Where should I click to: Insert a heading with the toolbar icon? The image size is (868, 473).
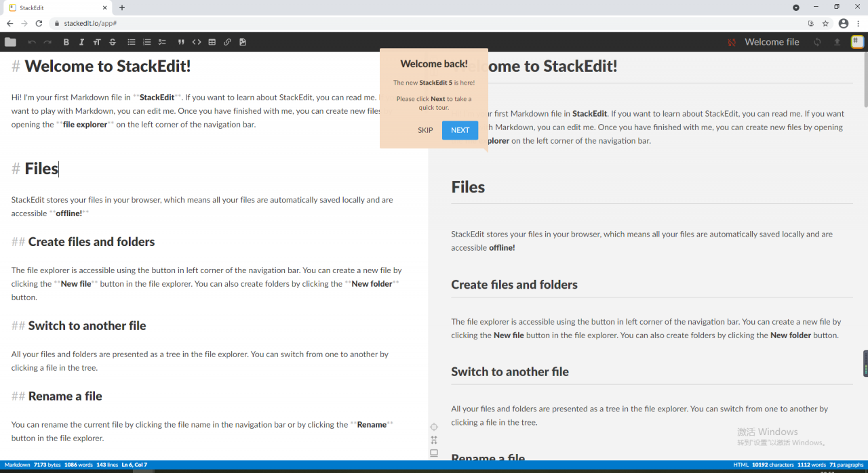[97, 42]
